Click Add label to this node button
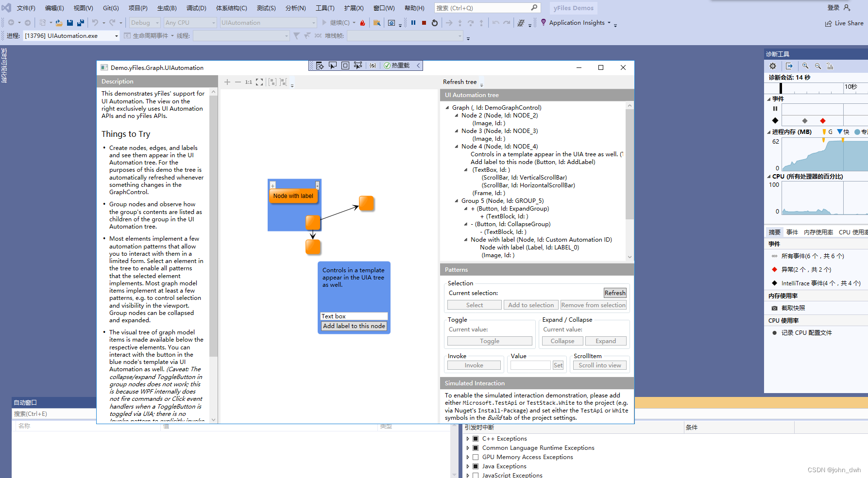Image resolution: width=868 pixels, height=478 pixels. coord(354,326)
